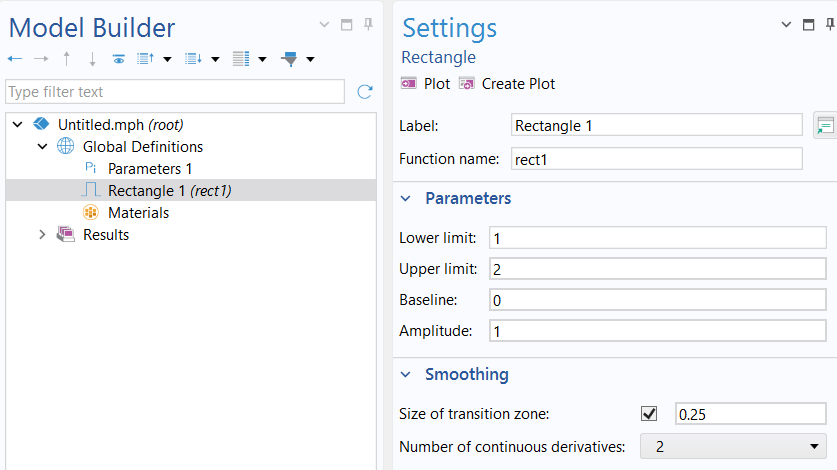This screenshot has width=837, height=470.
Task: Go to previous node with back arrow
Action: click(x=15, y=59)
